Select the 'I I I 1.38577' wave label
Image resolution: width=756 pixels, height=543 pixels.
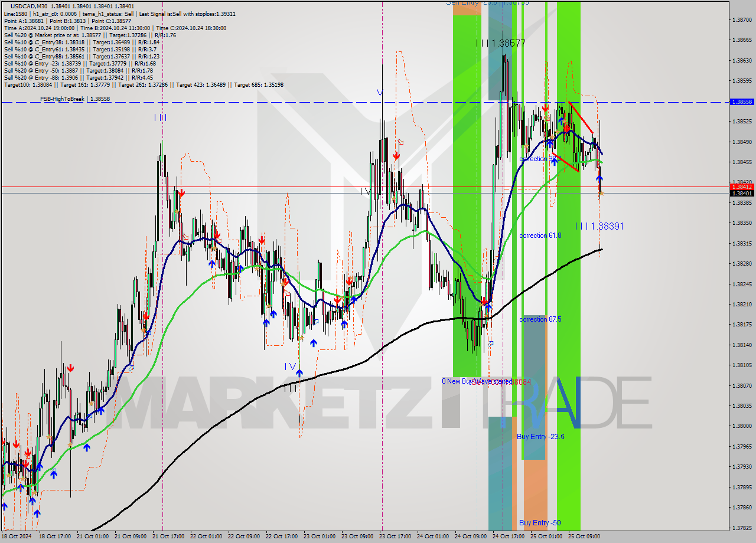coord(501,43)
